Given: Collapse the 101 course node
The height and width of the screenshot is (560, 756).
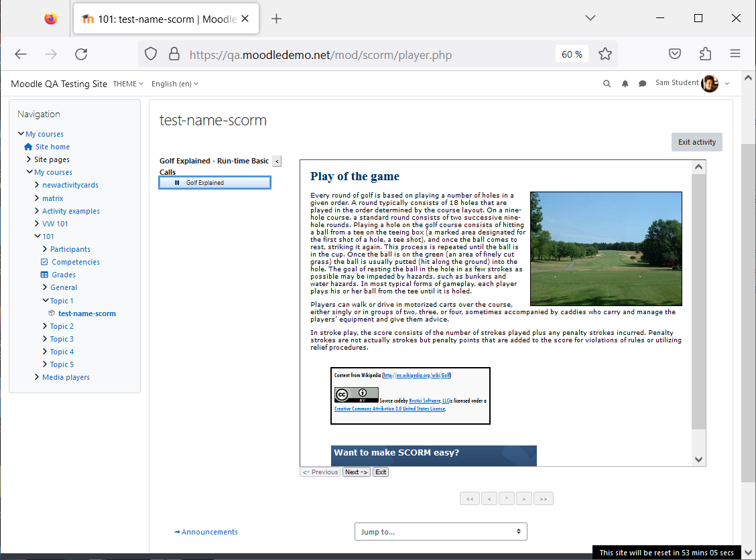Looking at the screenshot, I should [38, 236].
